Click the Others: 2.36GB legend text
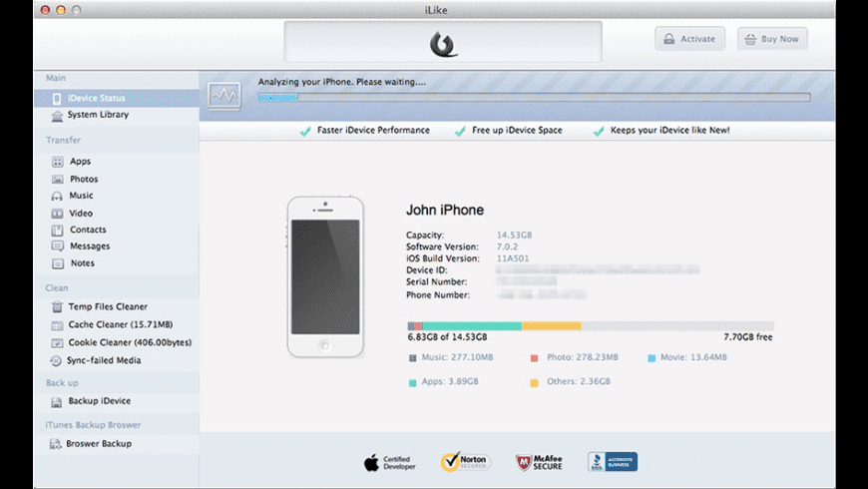 [579, 381]
